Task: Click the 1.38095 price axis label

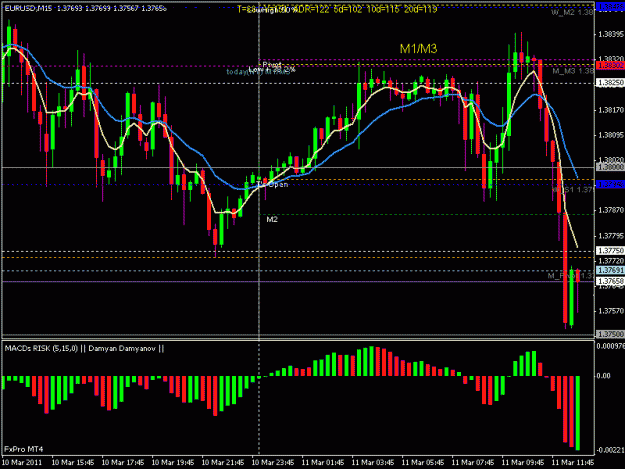Action: [x=611, y=135]
